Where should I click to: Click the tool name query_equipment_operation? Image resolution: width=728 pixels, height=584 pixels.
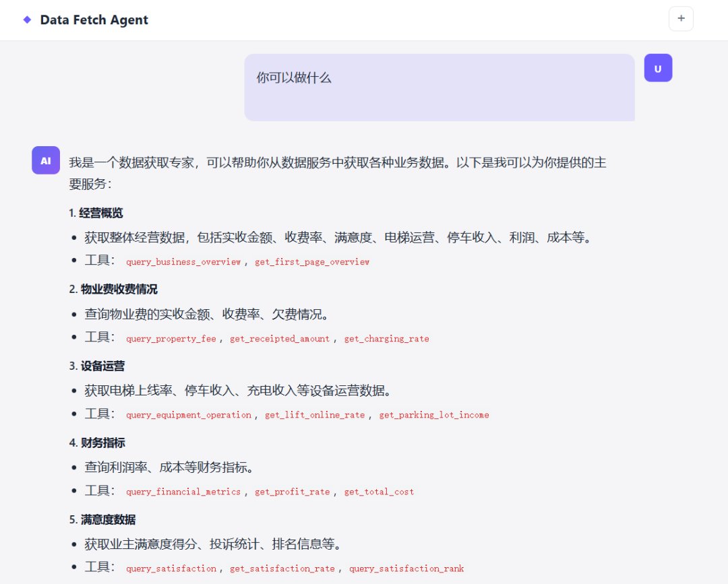[189, 415]
